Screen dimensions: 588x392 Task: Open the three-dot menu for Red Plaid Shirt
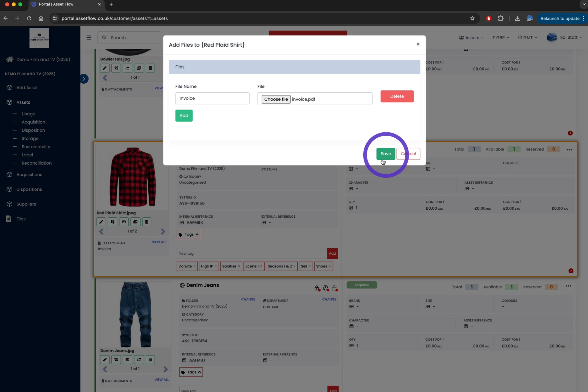click(x=569, y=150)
